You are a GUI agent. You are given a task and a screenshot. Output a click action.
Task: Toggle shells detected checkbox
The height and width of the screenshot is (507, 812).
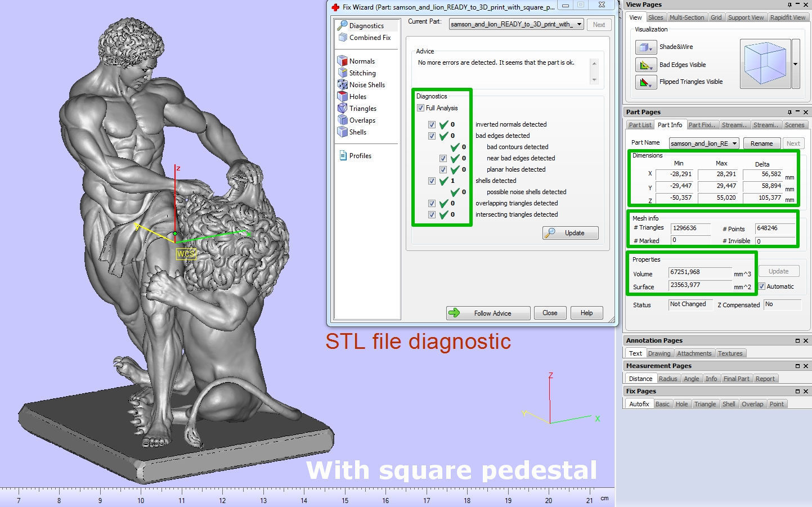432,181
